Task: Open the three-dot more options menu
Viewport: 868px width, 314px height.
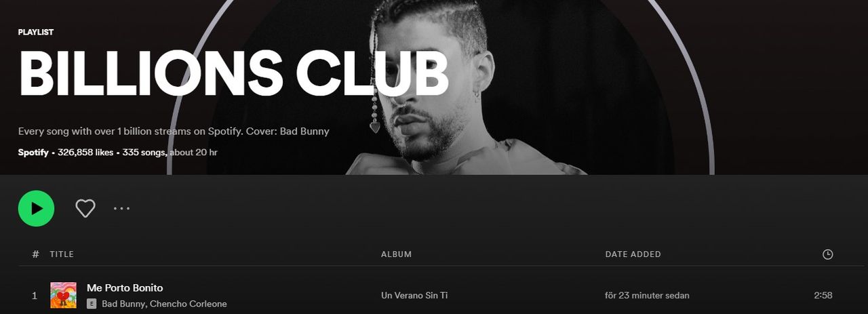Action: coord(122,208)
